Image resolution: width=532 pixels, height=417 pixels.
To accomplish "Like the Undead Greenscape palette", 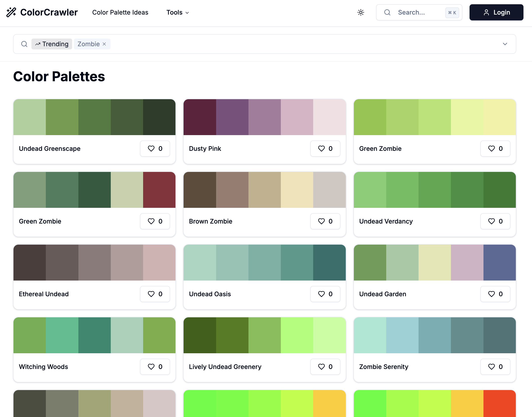I will pyautogui.click(x=155, y=148).
